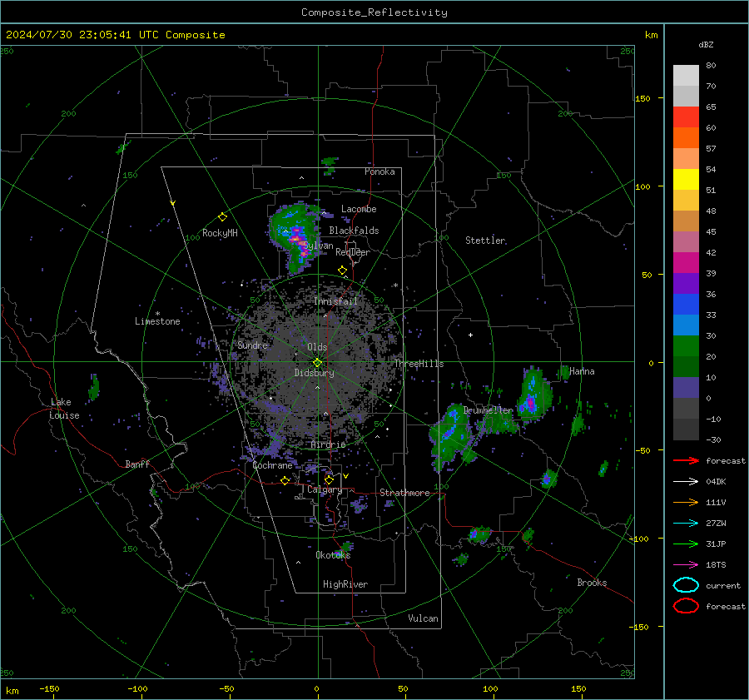This screenshot has height=700, width=749.
Task: Click the yellow diamond marker south of Cochrane
Action: tap(285, 480)
